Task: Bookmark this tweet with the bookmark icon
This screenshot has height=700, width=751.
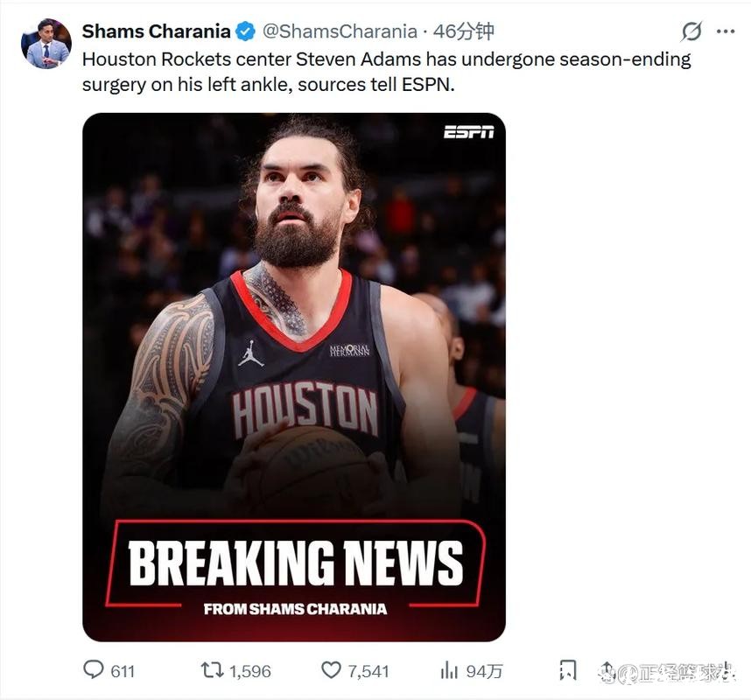Action: pyautogui.click(x=567, y=670)
